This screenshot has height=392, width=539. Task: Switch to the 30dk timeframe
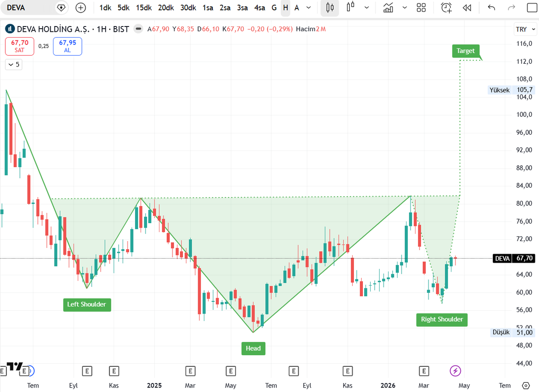pos(188,8)
